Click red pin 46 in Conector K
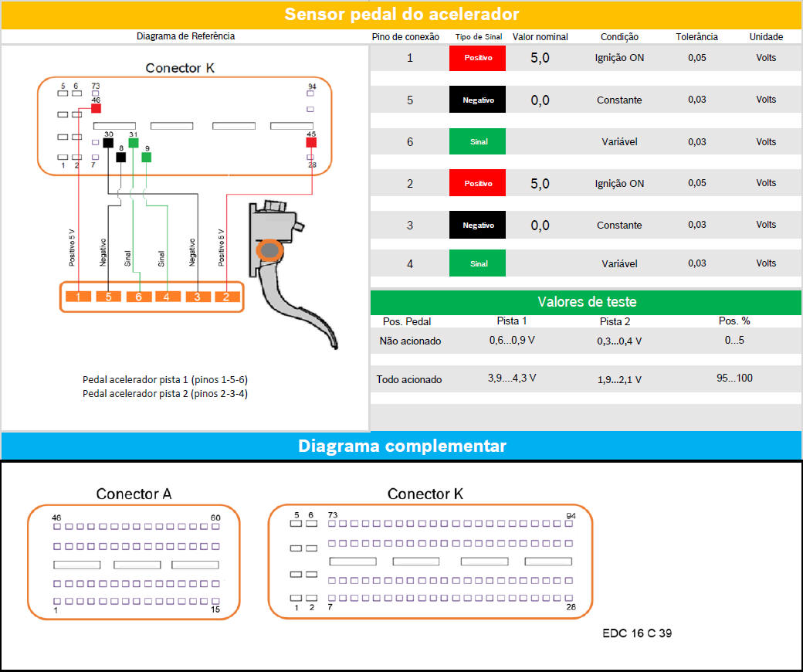Viewport: 803px width, 672px height. point(96,109)
